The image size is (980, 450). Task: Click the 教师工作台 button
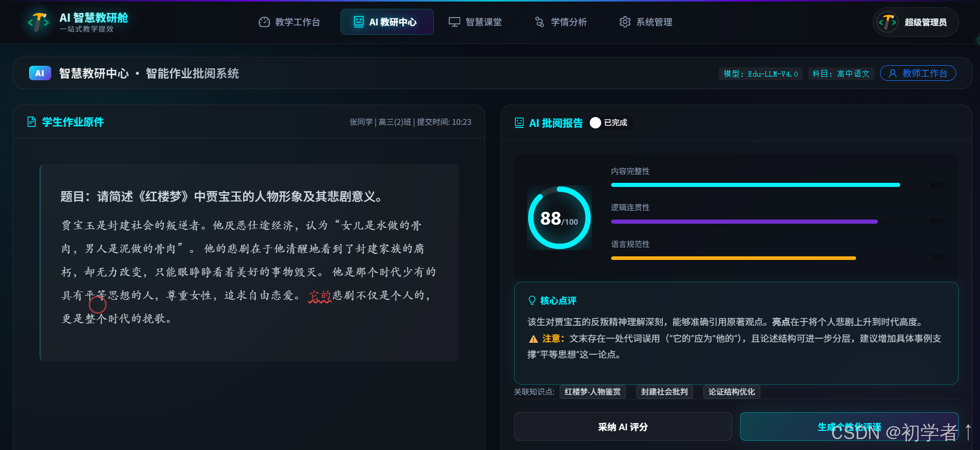coord(918,74)
